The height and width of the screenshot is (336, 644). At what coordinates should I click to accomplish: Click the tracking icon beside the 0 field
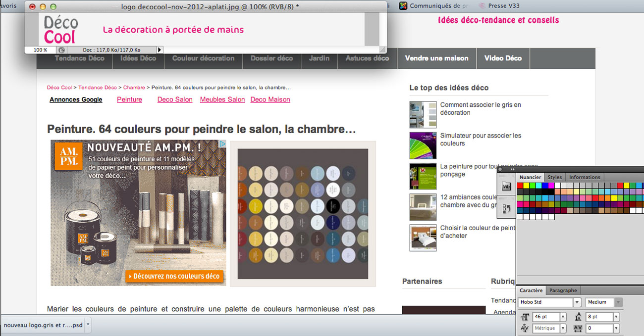coord(577,328)
